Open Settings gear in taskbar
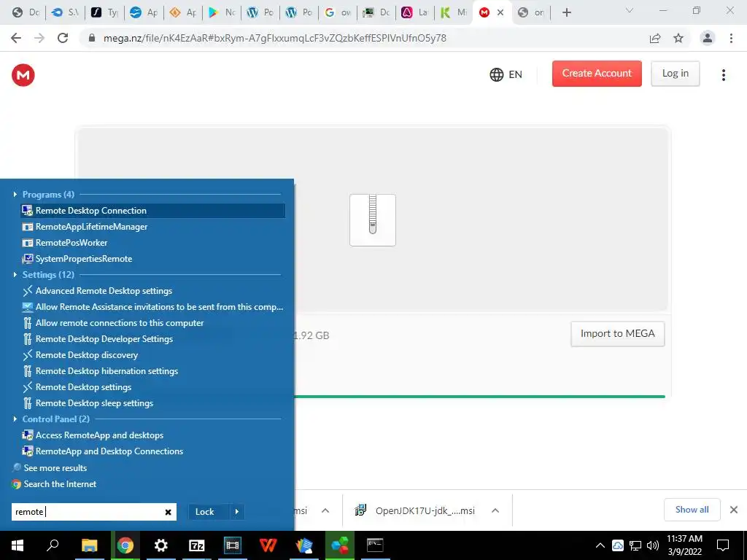This screenshot has width=747, height=560. (161, 545)
